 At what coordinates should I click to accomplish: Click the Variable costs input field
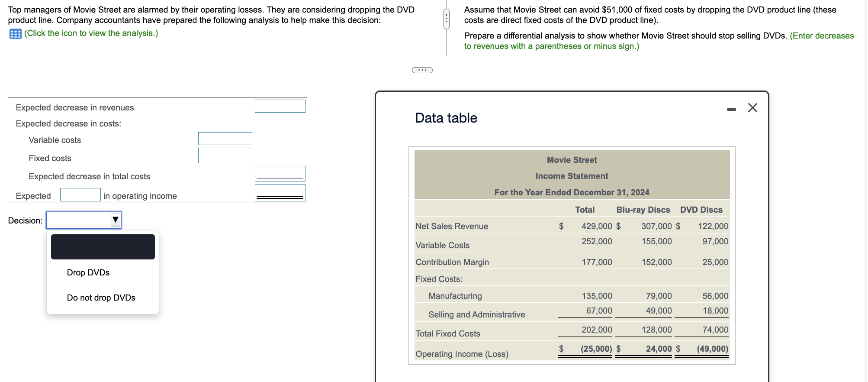tap(225, 139)
